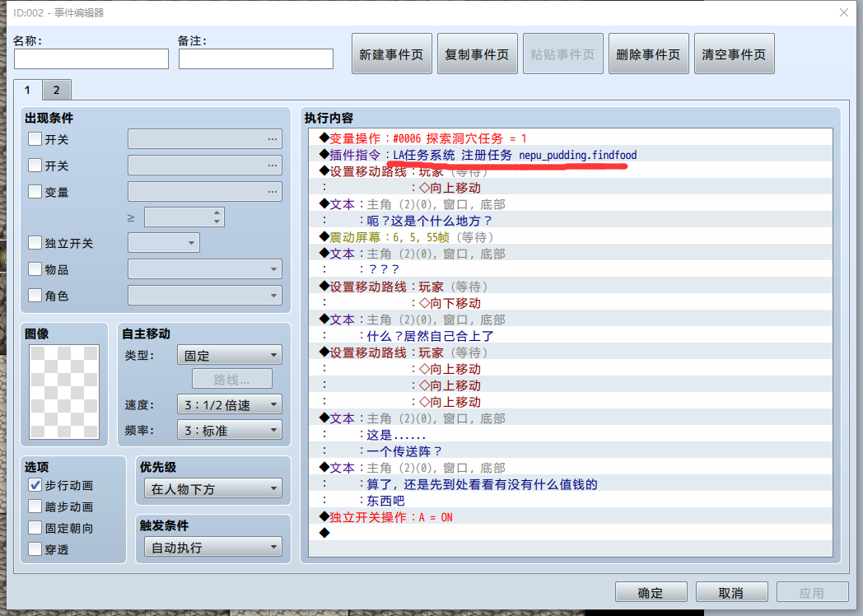The height and width of the screenshot is (616, 863).
Task: Select the 呃？这是个什么地方？ text line
Action: (x=570, y=221)
